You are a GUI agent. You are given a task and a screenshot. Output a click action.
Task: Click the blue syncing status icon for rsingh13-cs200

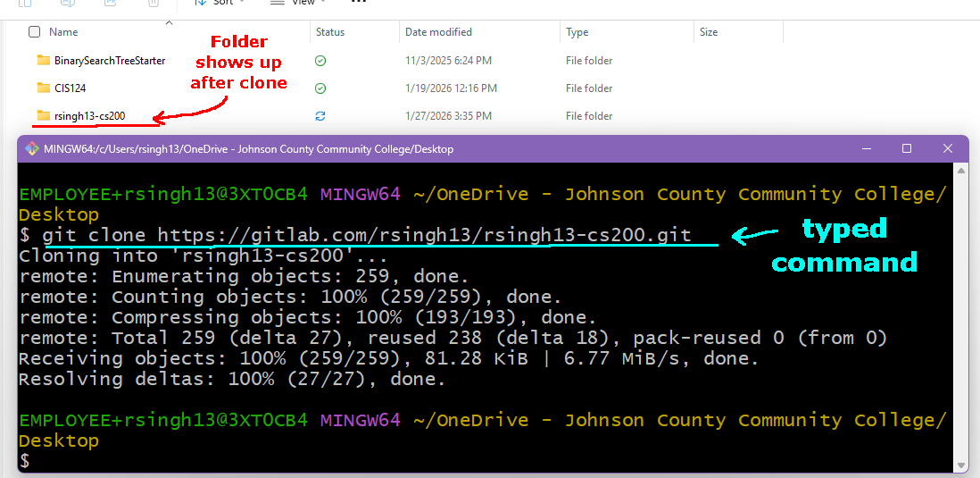tap(320, 116)
